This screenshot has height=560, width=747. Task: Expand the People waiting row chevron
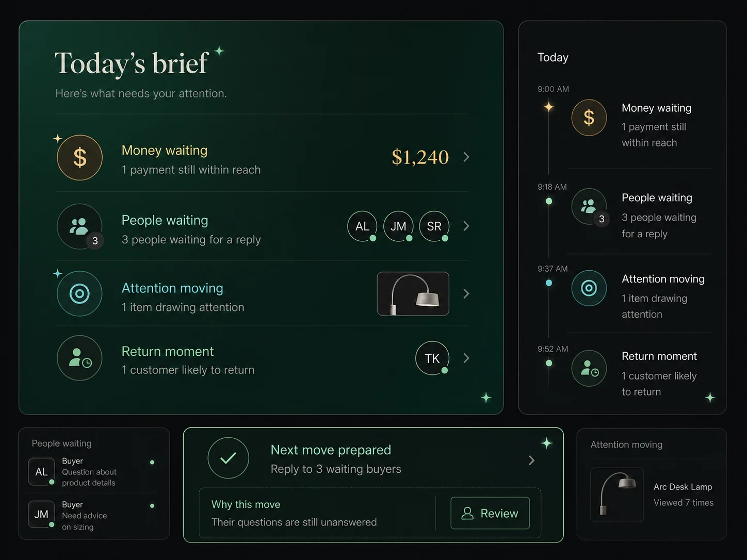click(466, 226)
